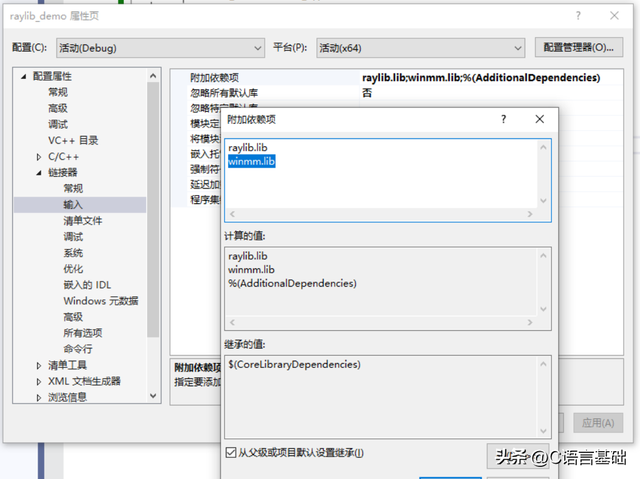The height and width of the screenshot is (479, 640).
Task: Select VC++ 目录 in the tree
Action: [73, 140]
